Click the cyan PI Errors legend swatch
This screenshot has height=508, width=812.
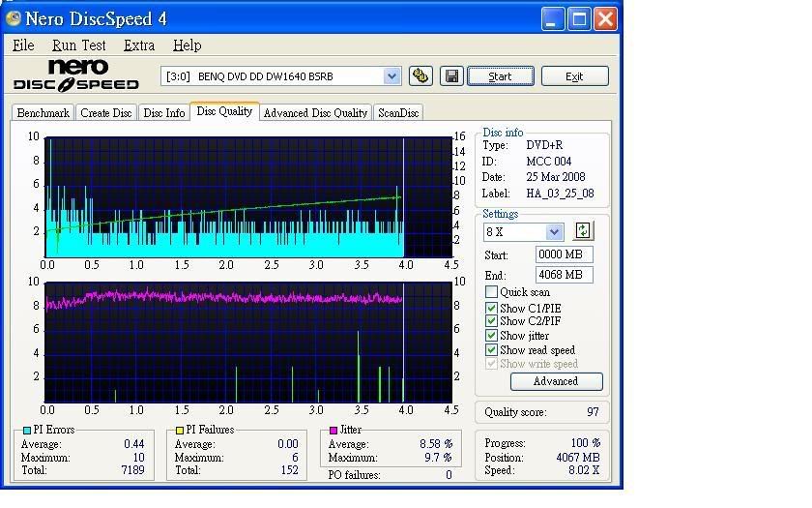(27, 431)
